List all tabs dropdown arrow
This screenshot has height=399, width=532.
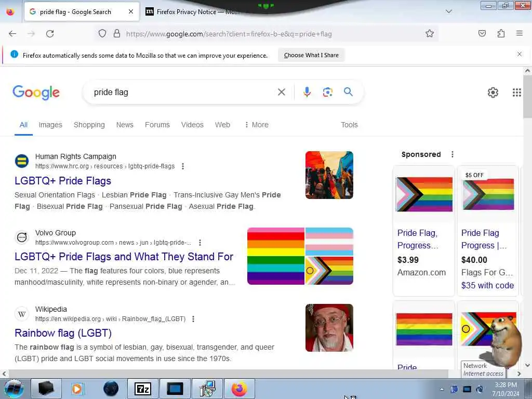pyautogui.click(x=448, y=11)
